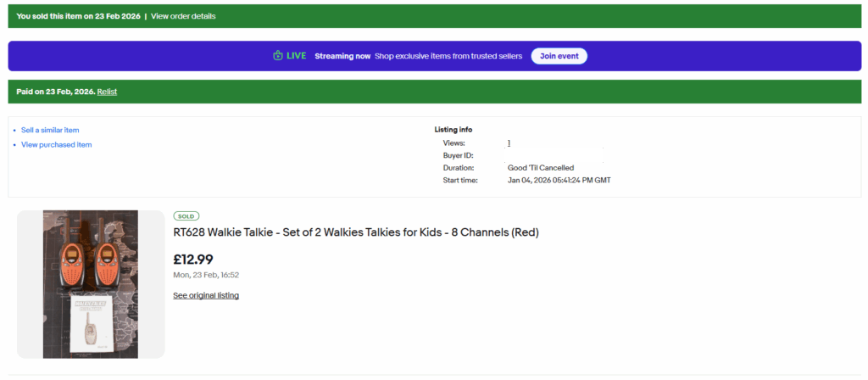Open the walkie talkie product thumbnail
The height and width of the screenshot is (380, 868).
pos(91,284)
